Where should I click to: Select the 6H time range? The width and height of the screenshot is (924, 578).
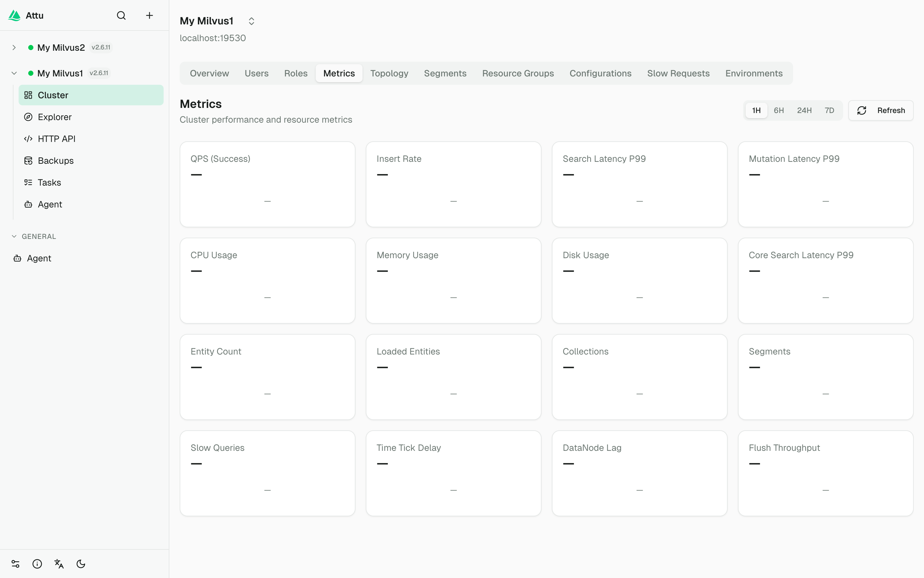tap(779, 110)
